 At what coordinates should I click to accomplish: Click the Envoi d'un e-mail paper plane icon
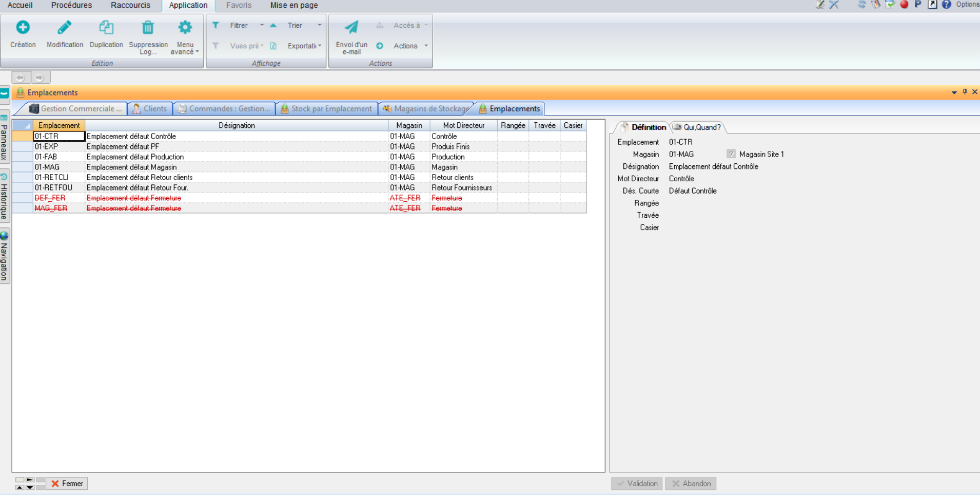[351, 28]
